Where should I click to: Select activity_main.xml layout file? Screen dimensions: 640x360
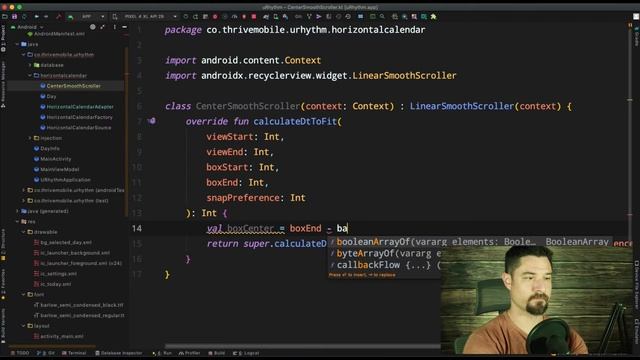click(58, 336)
